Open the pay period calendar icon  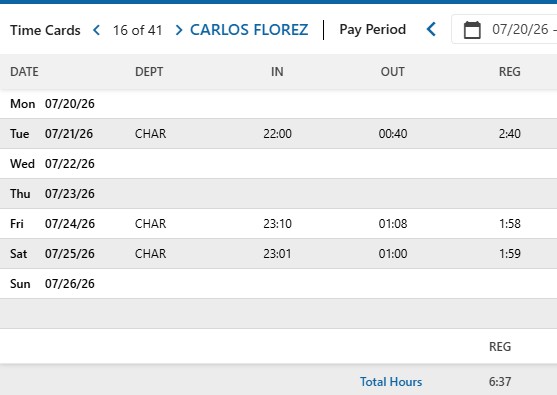472,29
